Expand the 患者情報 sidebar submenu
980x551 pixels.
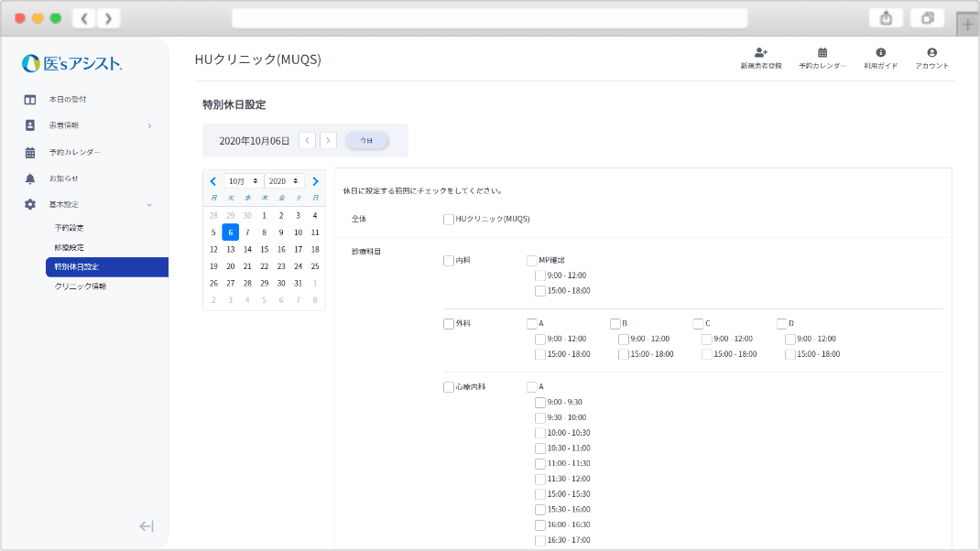pyautogui.click(x=149, y=125)
